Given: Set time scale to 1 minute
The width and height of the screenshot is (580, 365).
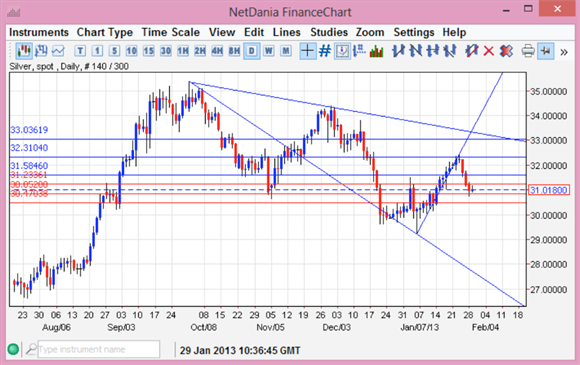Looking at the screenshot, I should [97, 51].
